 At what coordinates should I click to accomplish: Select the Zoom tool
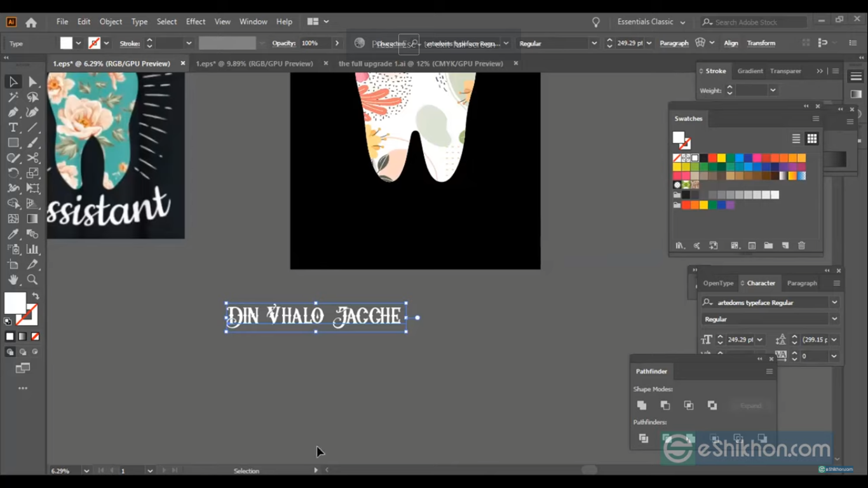click(33, 280)
